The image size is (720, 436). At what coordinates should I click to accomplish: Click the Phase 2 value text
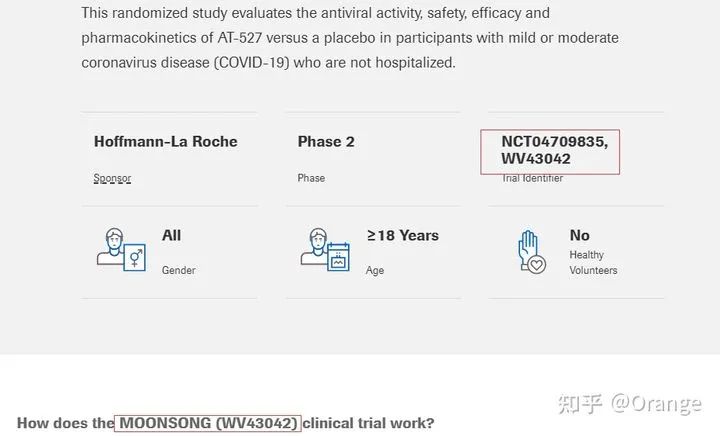pyautogui.click(x=326, y=141)
